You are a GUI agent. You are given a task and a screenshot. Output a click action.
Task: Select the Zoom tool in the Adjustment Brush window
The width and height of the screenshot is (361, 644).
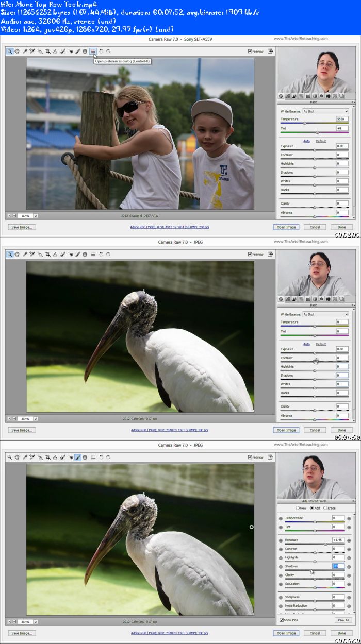point(10,457)
